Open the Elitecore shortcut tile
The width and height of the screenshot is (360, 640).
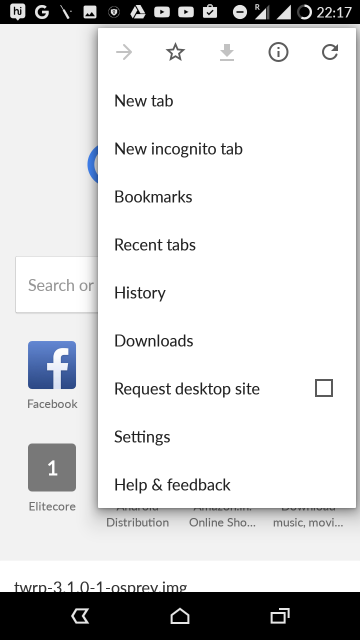52,478
